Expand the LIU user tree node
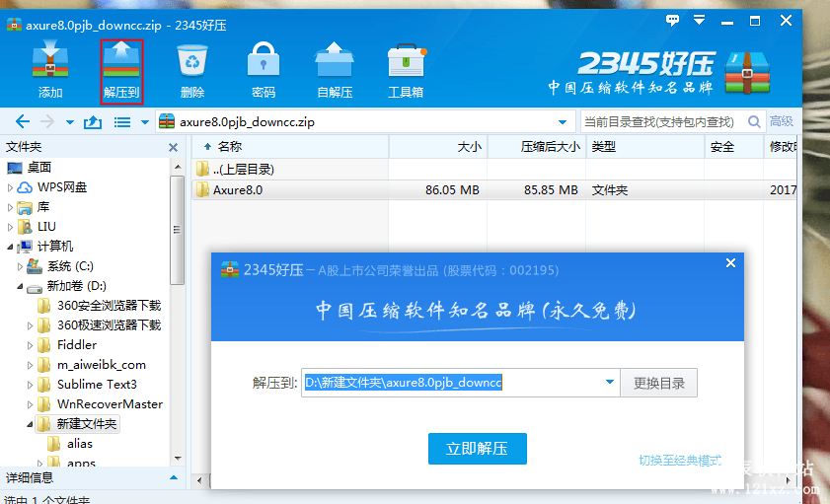 coord(10,227)
